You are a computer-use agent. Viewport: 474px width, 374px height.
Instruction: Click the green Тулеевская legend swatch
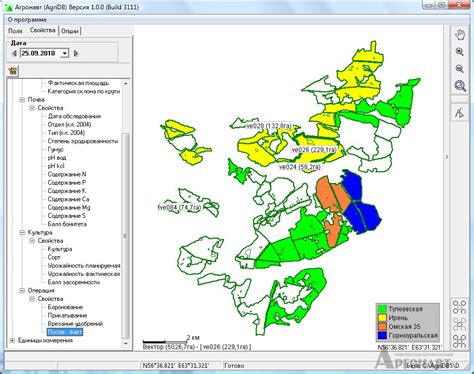point(382,309)
